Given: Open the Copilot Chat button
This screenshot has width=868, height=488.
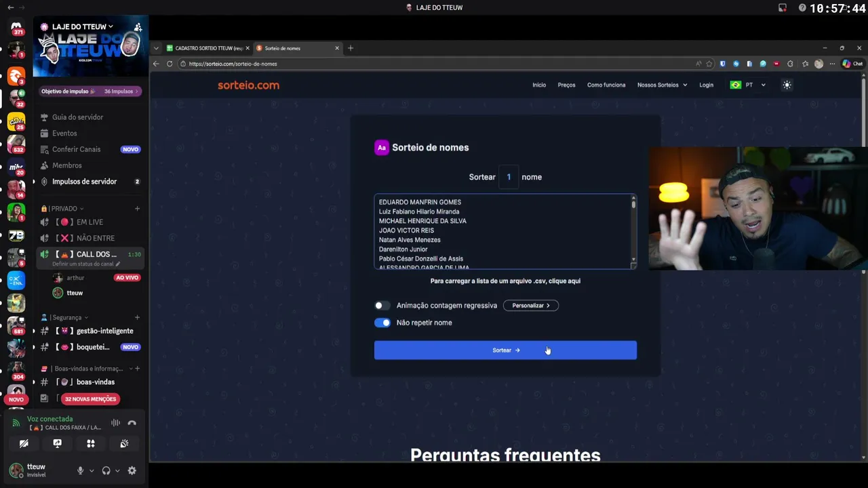Looking at the screenshot, I should 852,64.
